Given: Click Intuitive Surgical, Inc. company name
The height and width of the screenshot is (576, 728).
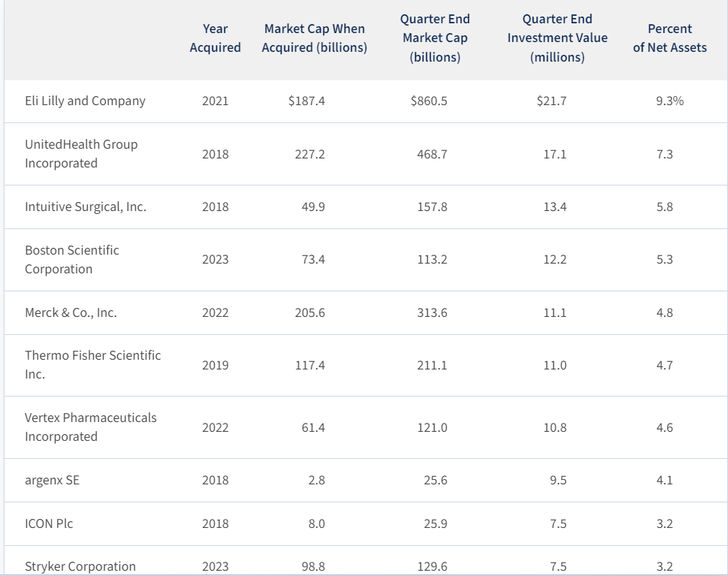Looking at the screenshot, I should pos(85,207).
